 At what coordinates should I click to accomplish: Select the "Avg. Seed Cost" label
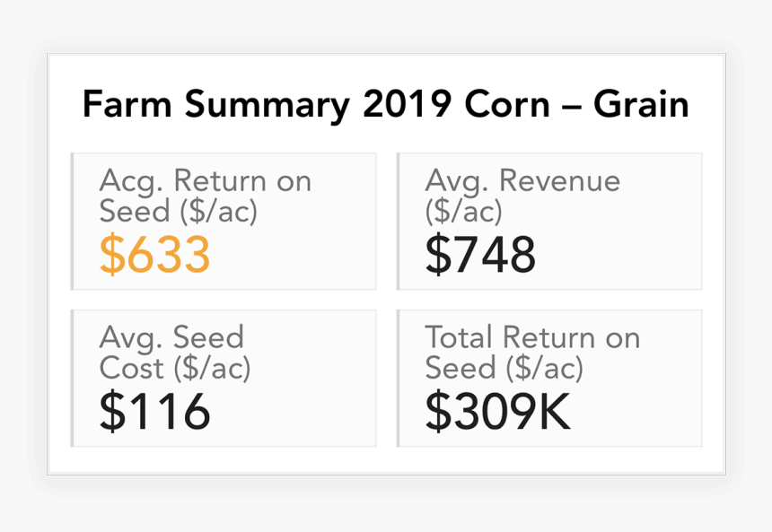[174, 353]
